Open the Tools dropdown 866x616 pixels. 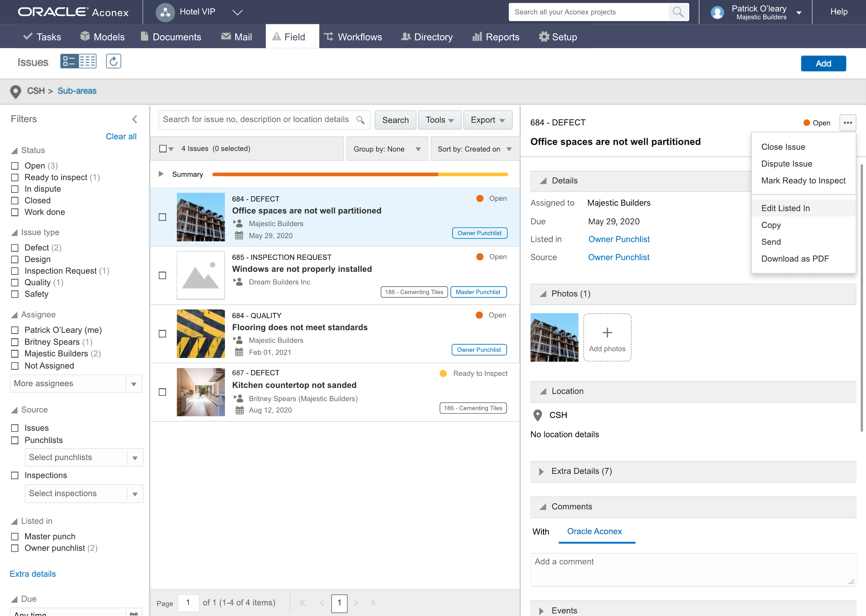click(x=440, y=120)
